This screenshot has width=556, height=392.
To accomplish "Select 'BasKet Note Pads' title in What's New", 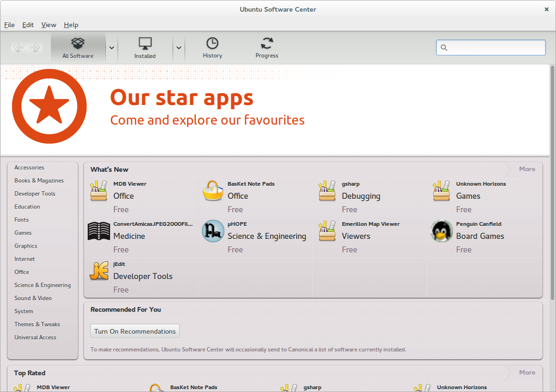I will click(251, 184).
